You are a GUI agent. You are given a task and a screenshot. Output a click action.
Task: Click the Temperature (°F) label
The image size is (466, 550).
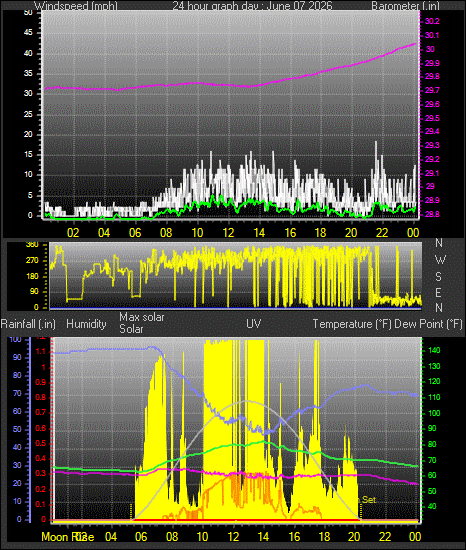[x=352, y=324]
